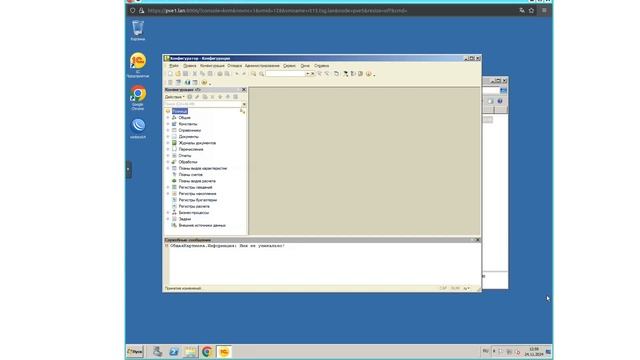Image resolution: width=640 pixels, height=360 pixels.
Task: Click the yellow smiley icon in main toolbar
Action: tap(369, 74)
